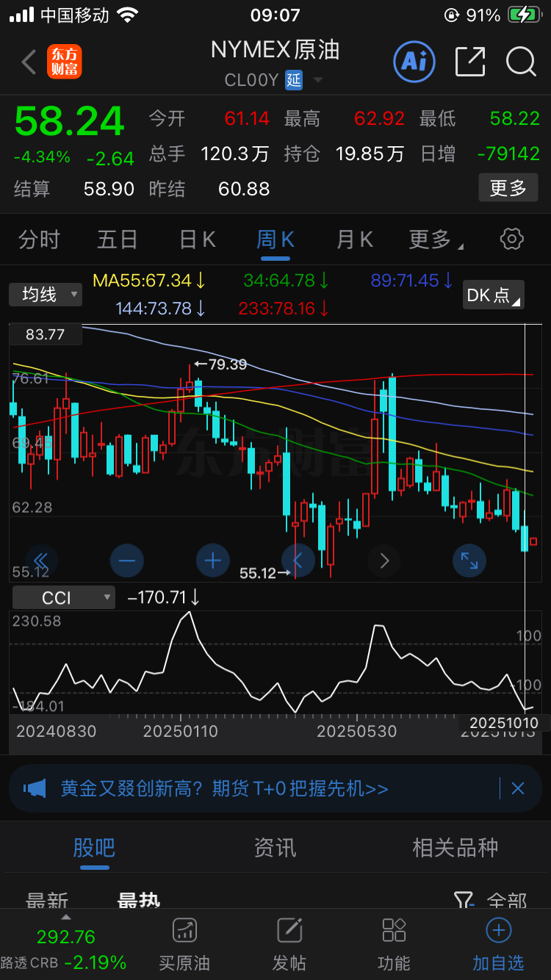Screen dimensions: 551x980
Task: Tap the 日增 -79142 value
Action: point(508,154)
